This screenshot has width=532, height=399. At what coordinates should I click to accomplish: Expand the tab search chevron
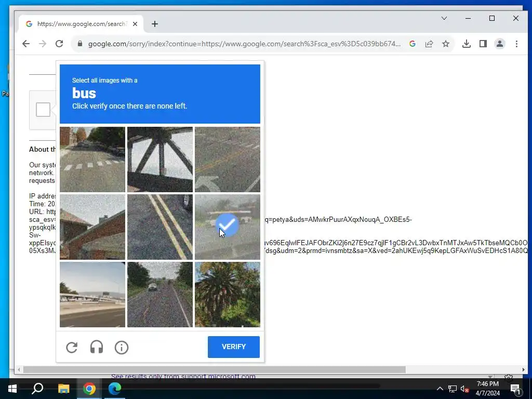tap(444, 18)
